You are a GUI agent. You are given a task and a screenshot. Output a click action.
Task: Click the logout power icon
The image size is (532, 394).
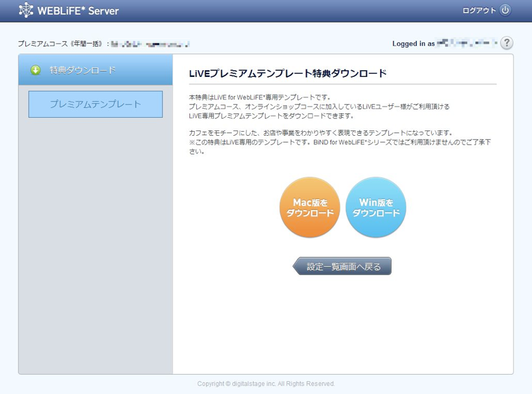505,10
